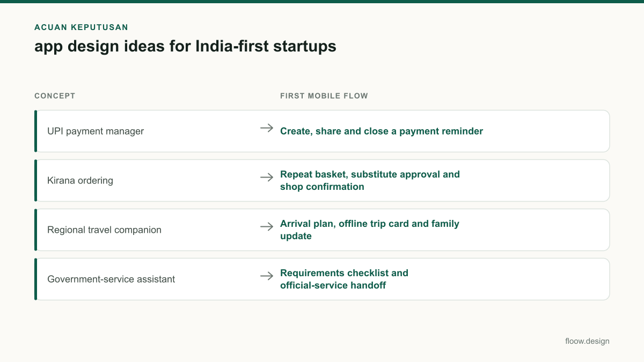Select the green accent bar of UPI row

(x=35, y=131)
